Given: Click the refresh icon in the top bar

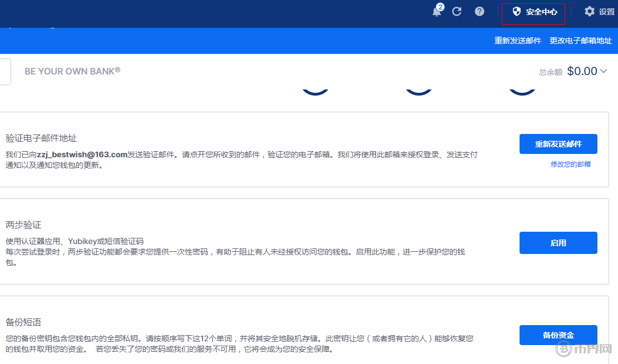Looking at the screenshot, I should pos(457,11).
